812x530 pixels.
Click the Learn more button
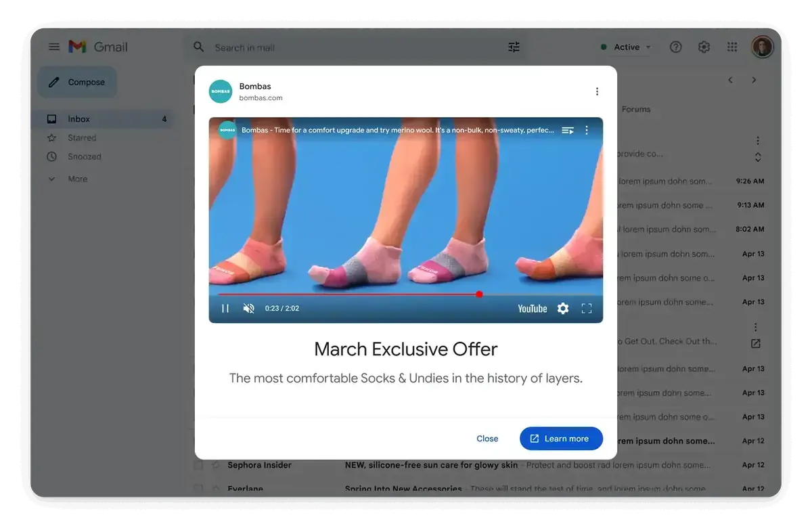click(561, 439)
